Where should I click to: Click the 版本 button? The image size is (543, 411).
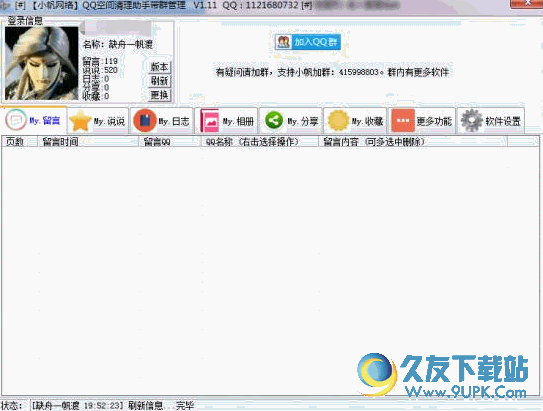159,67
